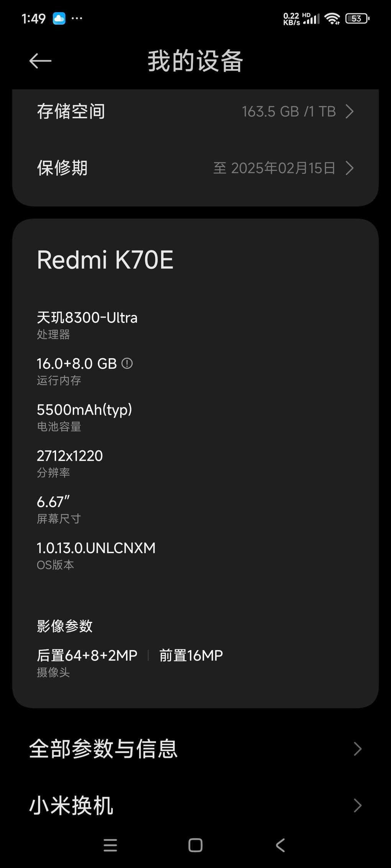Open warranty period chevron
Screen dimensions: 391x868
[349, 168]
